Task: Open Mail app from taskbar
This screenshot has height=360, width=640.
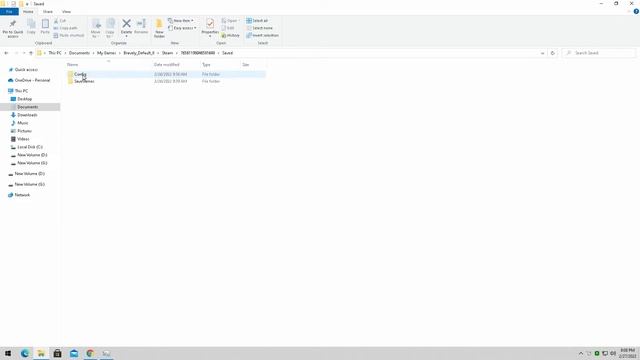Action: tap(74, 353)
